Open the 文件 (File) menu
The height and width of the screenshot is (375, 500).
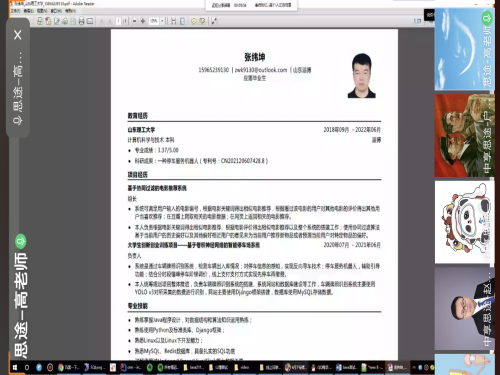15,11
